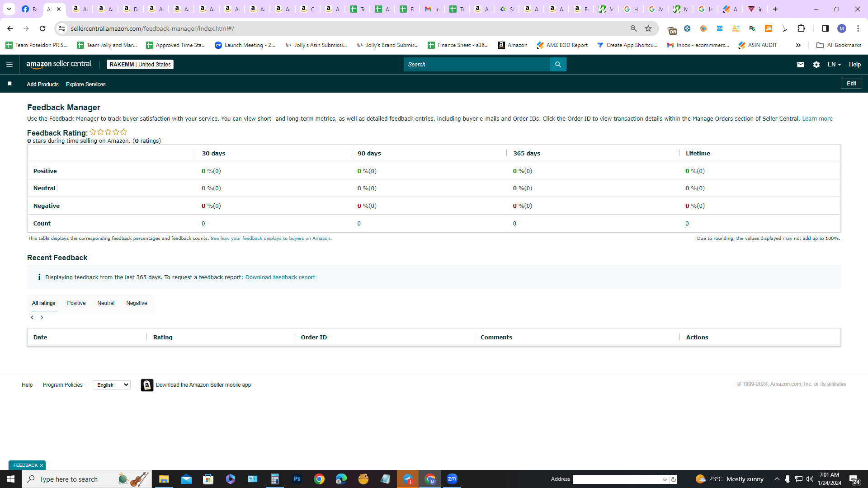Open the Chrome extensions puzzle icon

801,28
